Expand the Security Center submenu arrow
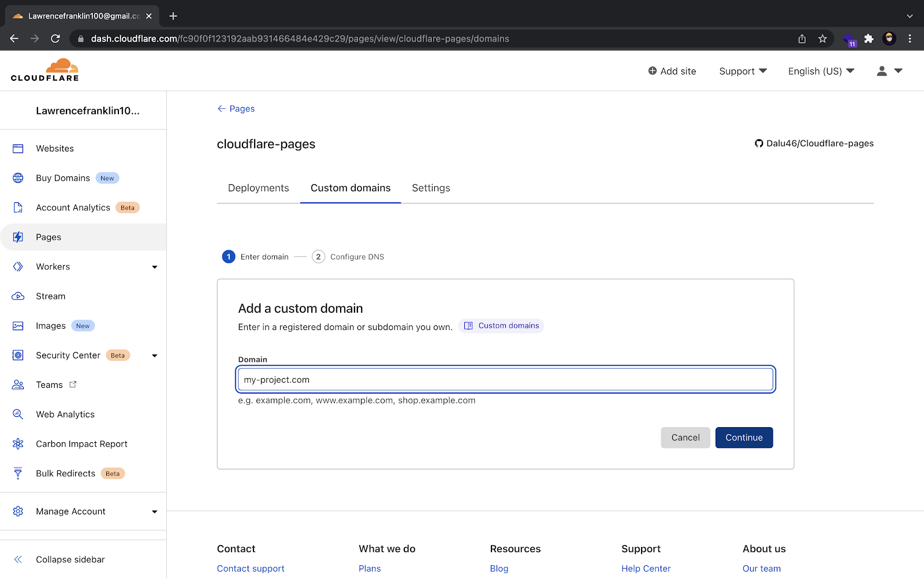The image size is (924, 578). click(x=154, y=355)
